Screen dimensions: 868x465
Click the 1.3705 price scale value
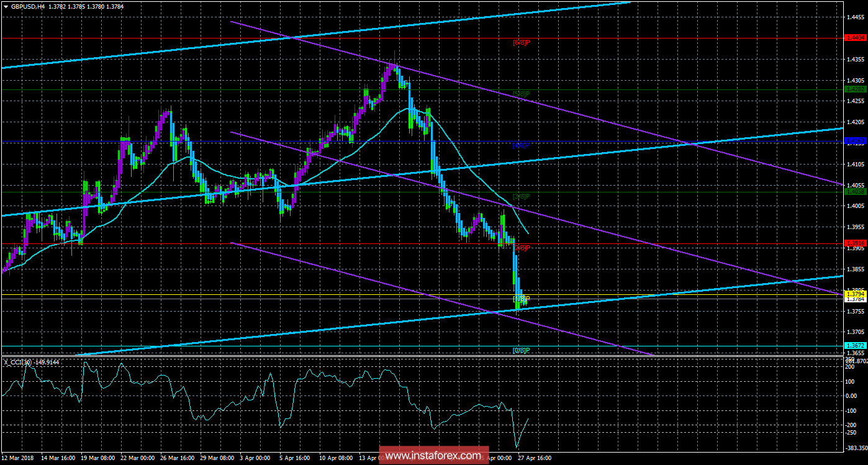[x=856, y=332]
